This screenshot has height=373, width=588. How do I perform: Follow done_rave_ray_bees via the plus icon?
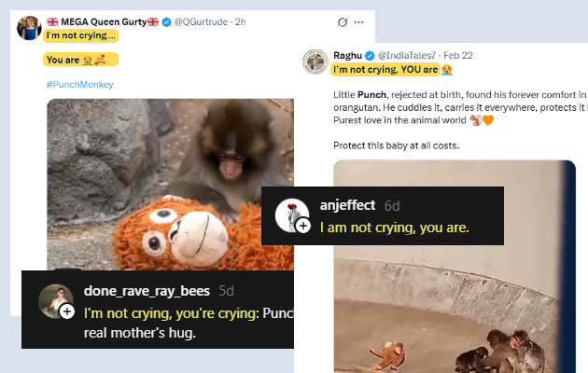click(x=66, y=311)
